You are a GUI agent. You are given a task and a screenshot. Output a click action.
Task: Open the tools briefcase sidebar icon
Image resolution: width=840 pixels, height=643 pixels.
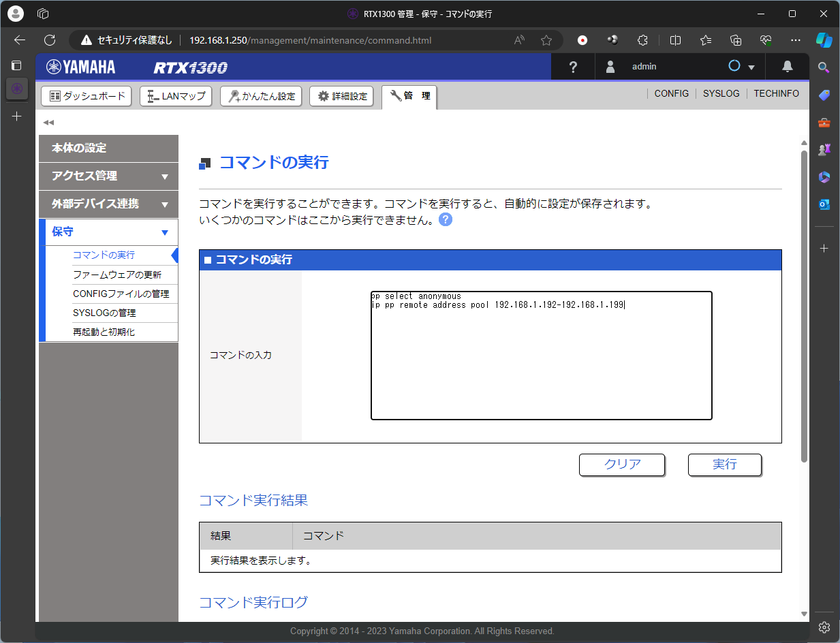[824, 123]
